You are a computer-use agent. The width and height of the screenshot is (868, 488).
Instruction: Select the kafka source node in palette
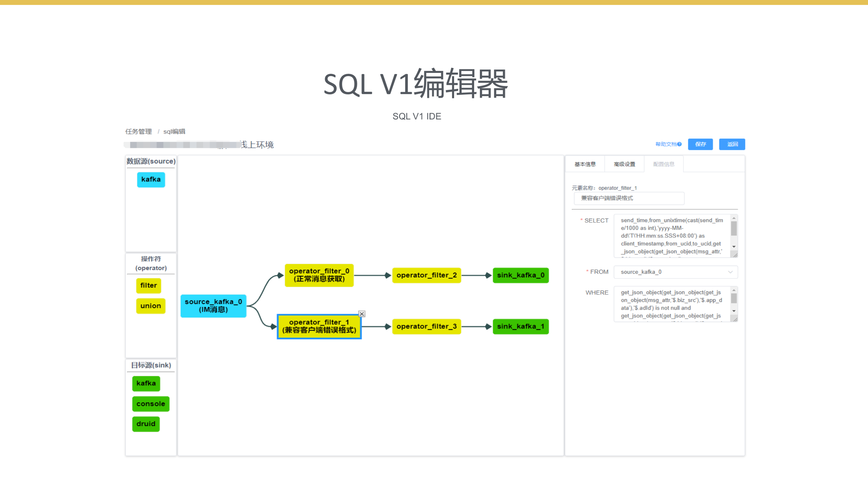[x=151, y=180]
